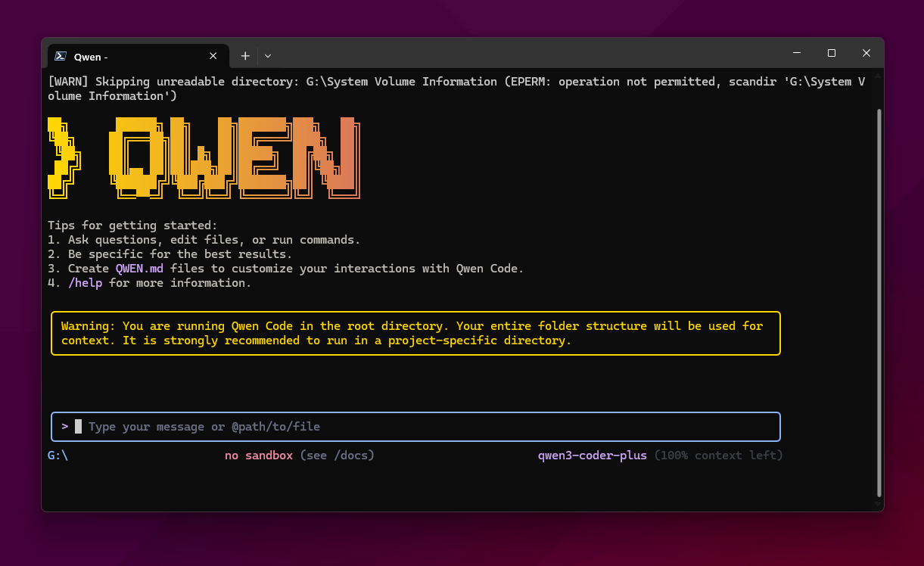This screenshot has height=566, width=924.
Task: Click the blinking cursor block in the prompt
Action: [x=78, y=426]
